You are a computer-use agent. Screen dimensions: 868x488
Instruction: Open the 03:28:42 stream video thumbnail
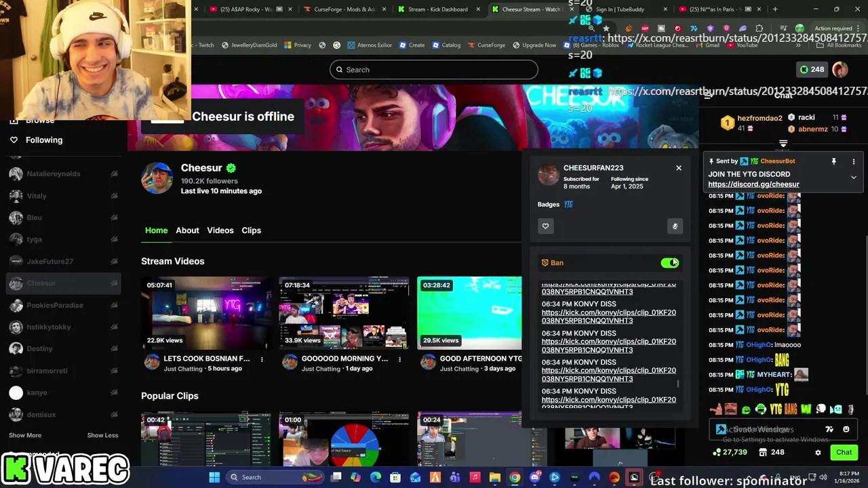(469, 313)
